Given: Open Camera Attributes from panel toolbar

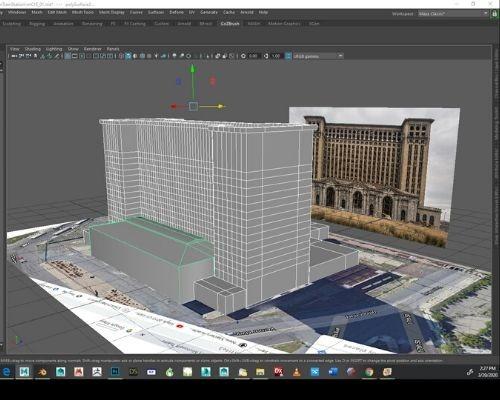Looking at the screenshot, I should (x=28, y=56).
